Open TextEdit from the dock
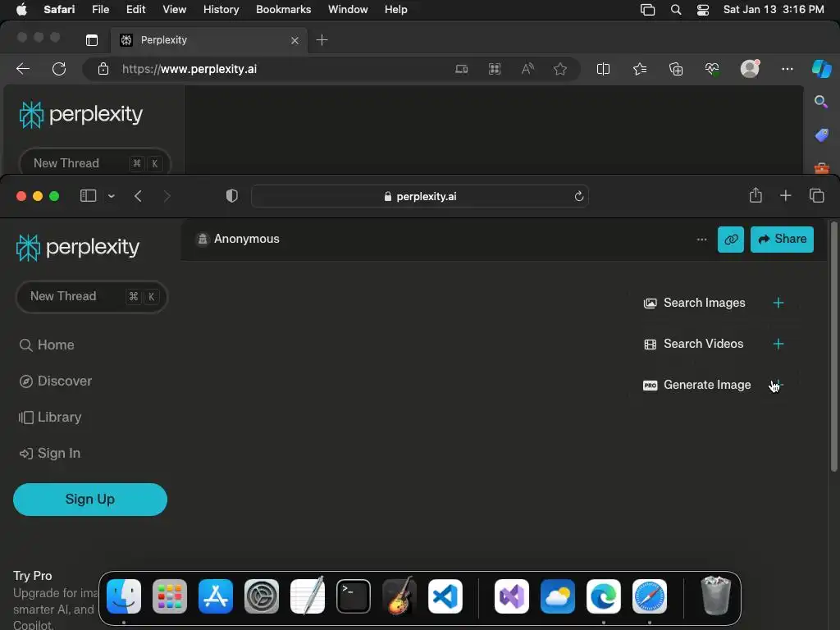This screenshot has height=630, width=840. click(308, 596)
